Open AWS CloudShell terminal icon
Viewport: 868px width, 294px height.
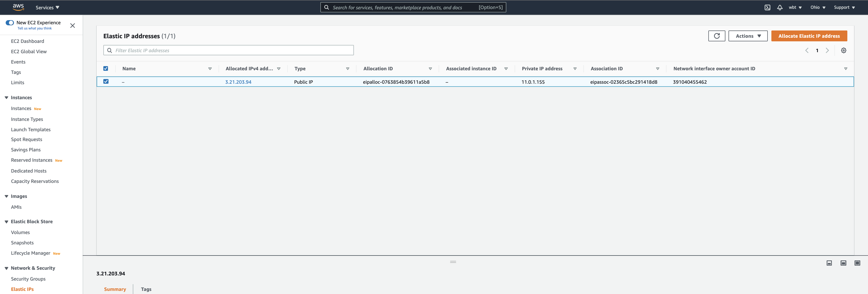[x=767, y=7]
